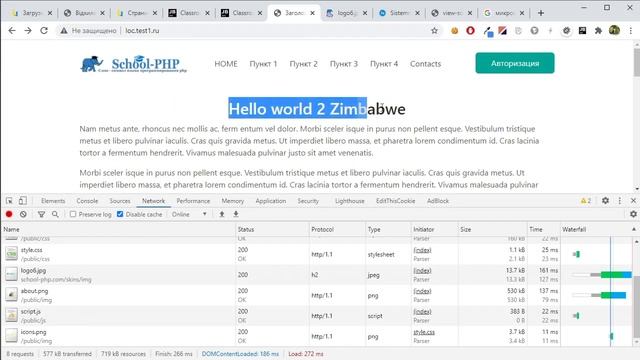Reload the loc.test1.ru page
The height and width of the screenshot is (360, 640).
(44, 31)
